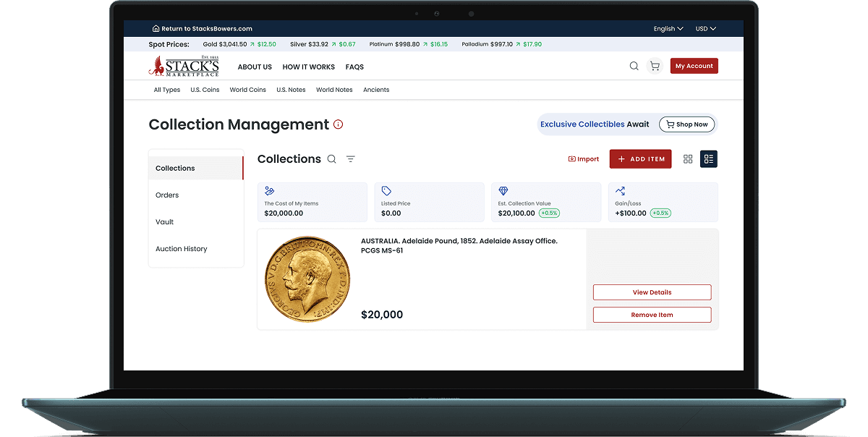Click the search magnifier icon in header
The width and height of the screenshot is (868, 437).
[634, 66]
